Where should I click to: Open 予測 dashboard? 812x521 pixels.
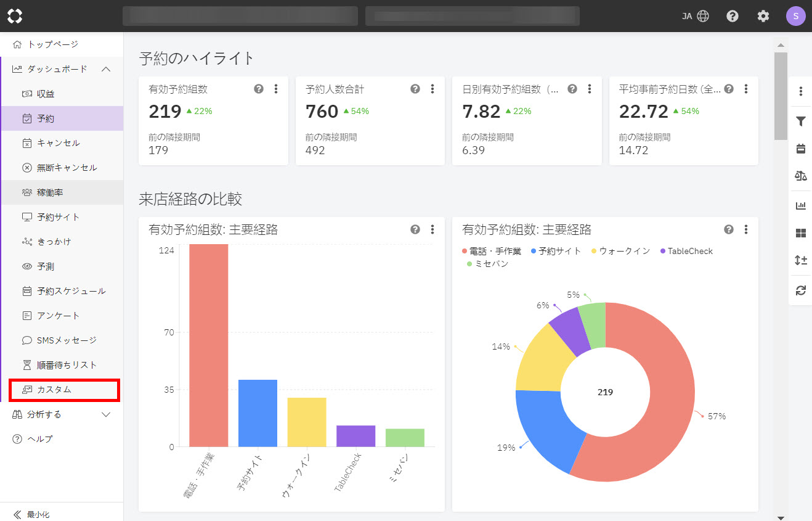[62, 266]
